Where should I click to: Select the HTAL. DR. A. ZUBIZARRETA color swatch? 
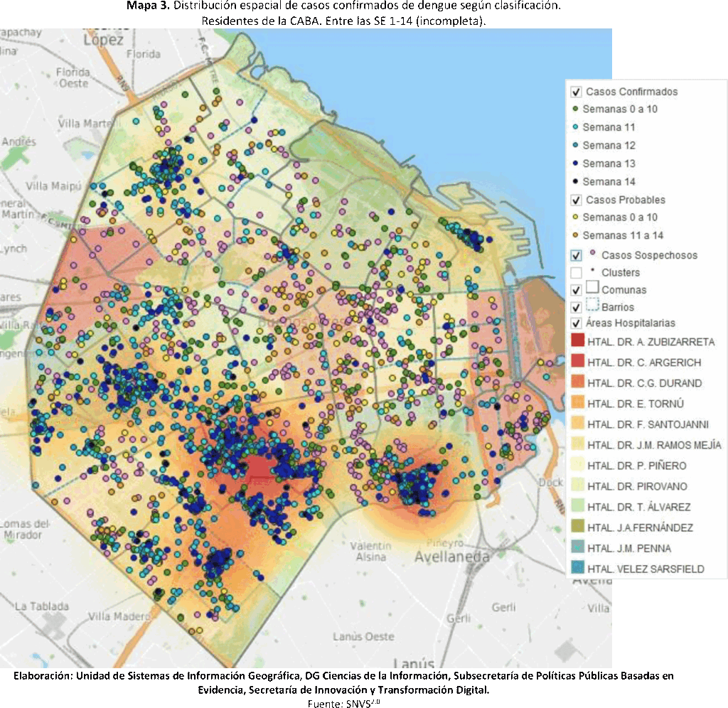577,340
